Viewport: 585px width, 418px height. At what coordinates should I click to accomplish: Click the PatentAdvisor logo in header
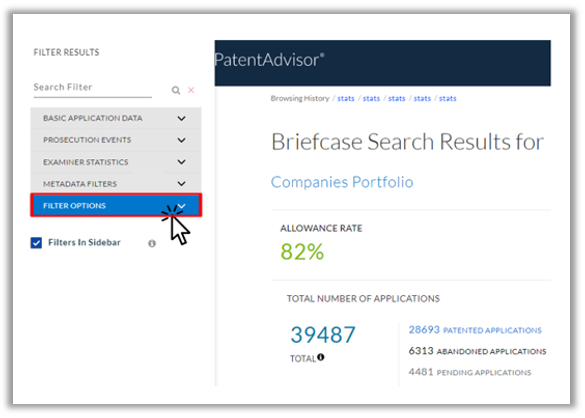pos(269,60)
